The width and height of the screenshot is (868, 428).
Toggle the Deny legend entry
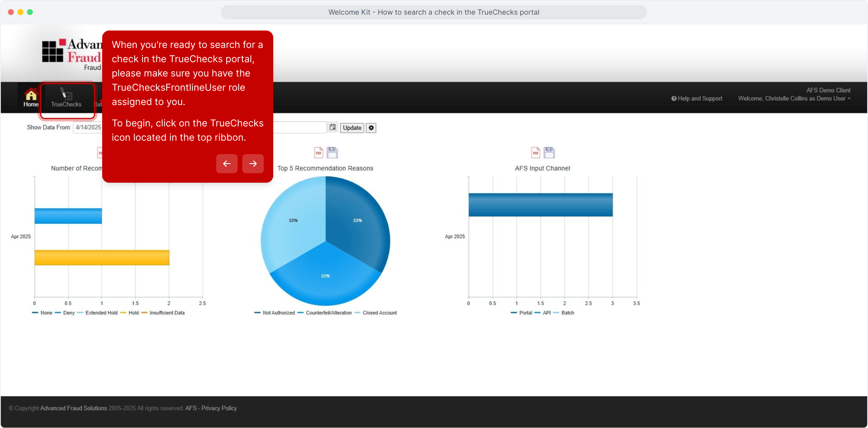pyautogui.click(x=65, y=313)
